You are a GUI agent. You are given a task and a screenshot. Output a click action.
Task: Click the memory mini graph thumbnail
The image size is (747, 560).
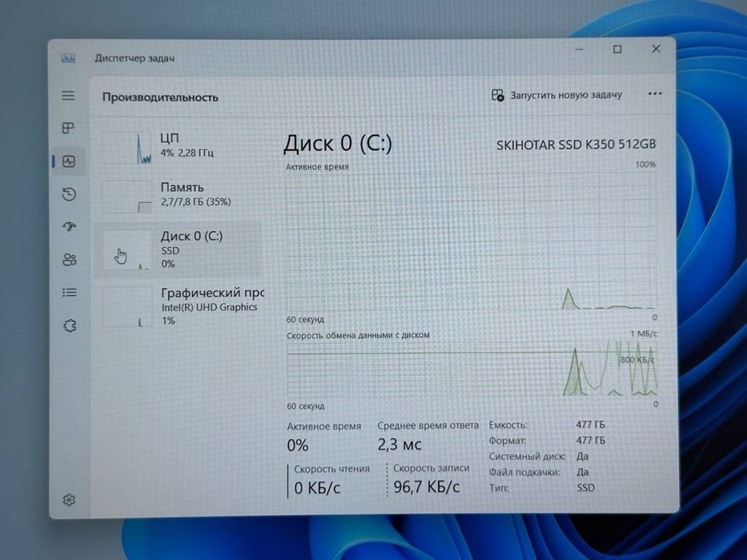tap(127, 196)
